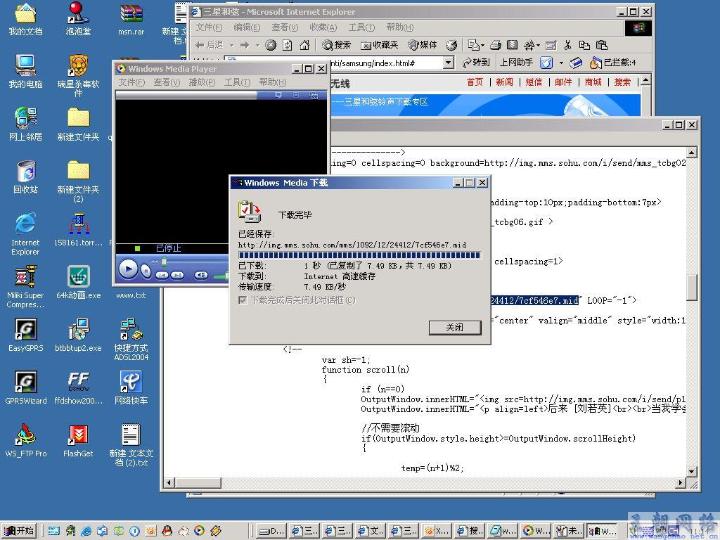Select the GPRSWizard desktop icon
The image size is (720, 540).
[25, 388]
